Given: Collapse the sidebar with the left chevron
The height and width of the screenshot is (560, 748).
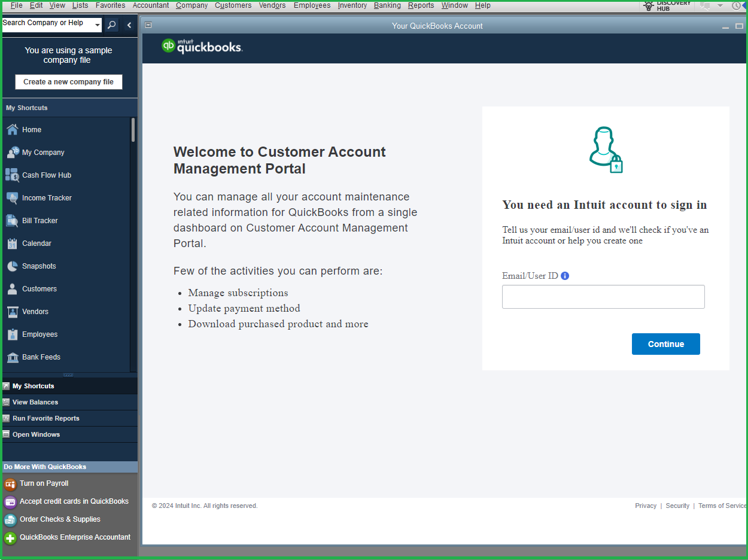Looking at the screenshot, I should pos(129,25).
